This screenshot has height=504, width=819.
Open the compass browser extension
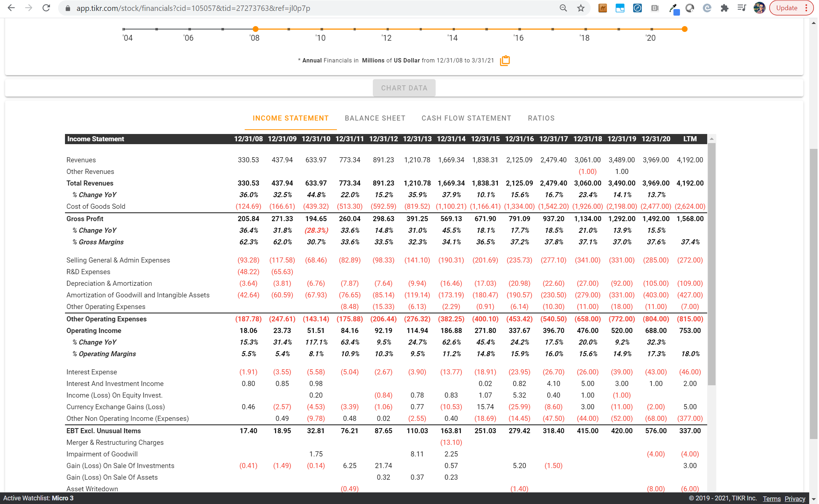pos(637,8)
